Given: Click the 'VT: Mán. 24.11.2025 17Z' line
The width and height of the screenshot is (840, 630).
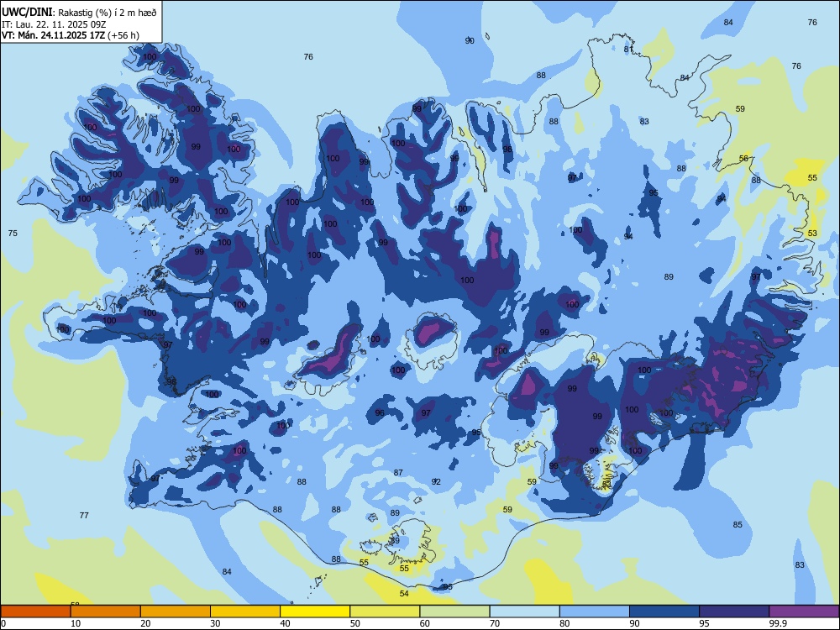Looking at the screenshot, I should tap(54, 35).
